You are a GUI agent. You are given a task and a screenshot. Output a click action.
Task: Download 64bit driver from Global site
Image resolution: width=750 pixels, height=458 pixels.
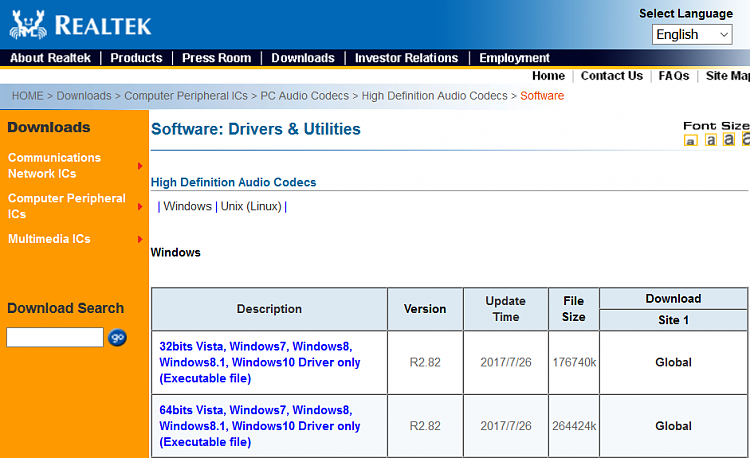tap(673, 426)
